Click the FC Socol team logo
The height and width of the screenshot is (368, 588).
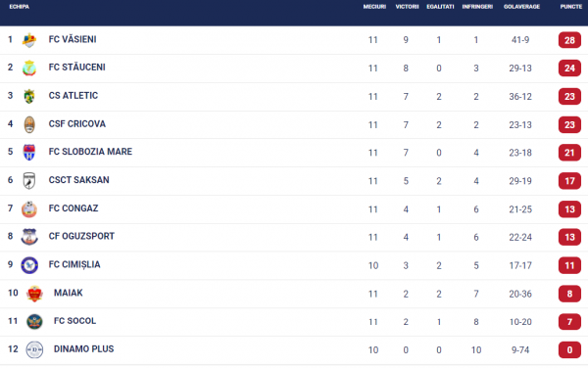[x=34, y=321]
